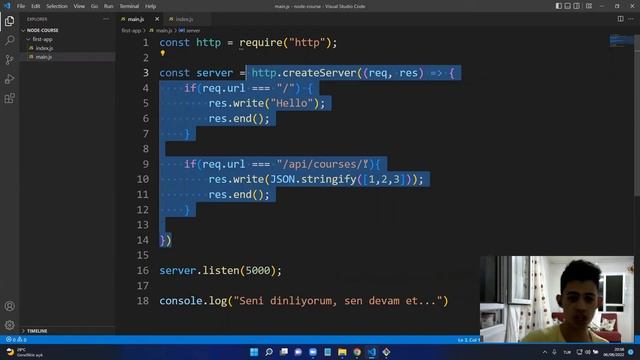The width and height of the screenshot is (640, 360).
Task: Open taskbar Search magnifier
Action: [269, 352]
